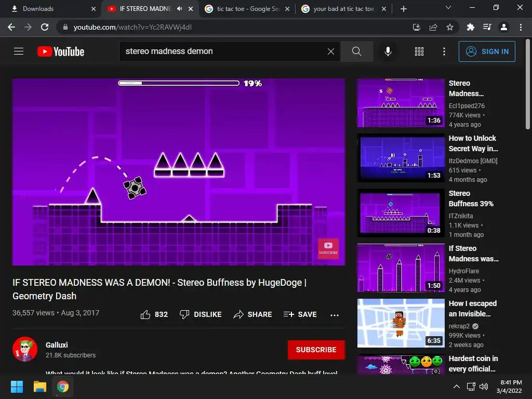Open How to Unlock Secret Way video title

(x=473, y=143)
